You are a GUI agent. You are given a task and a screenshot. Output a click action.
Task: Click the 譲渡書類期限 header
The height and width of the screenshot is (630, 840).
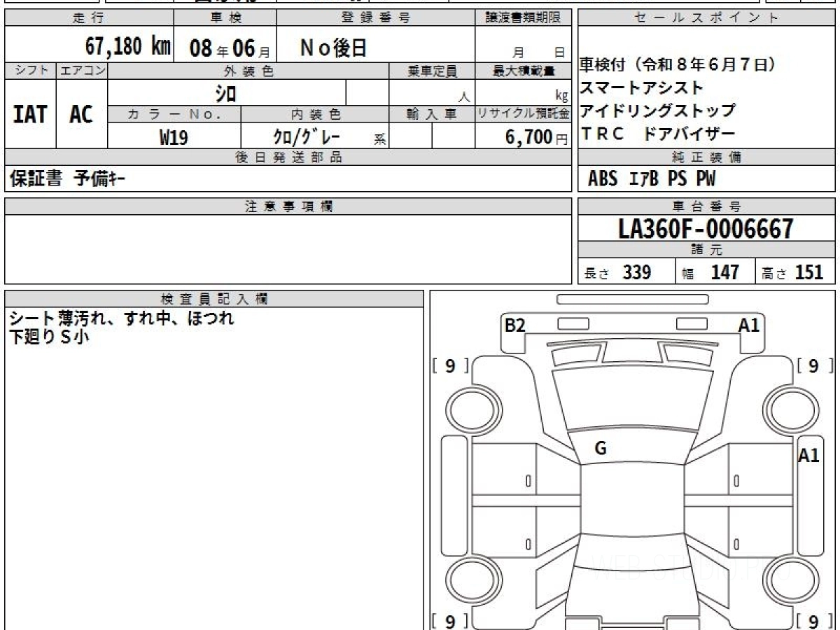click(523, 17)
